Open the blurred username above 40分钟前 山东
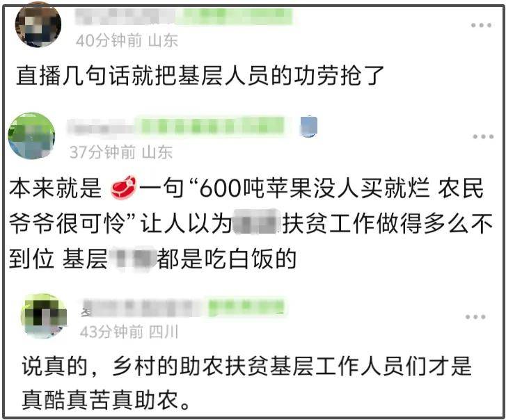506x420 pixels. [184, 17]
